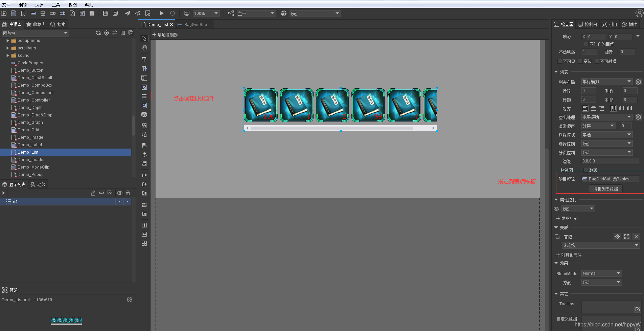Open overflow handling settings gear

[638, 117]
